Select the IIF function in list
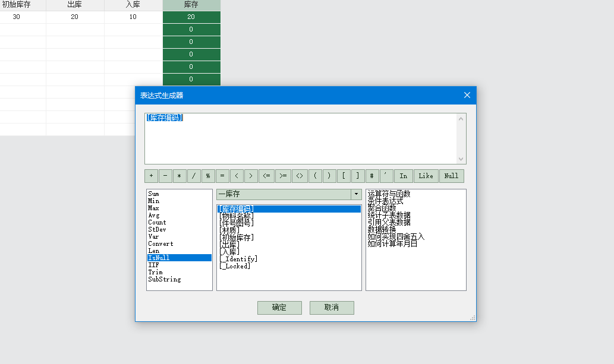 (153, 265)
